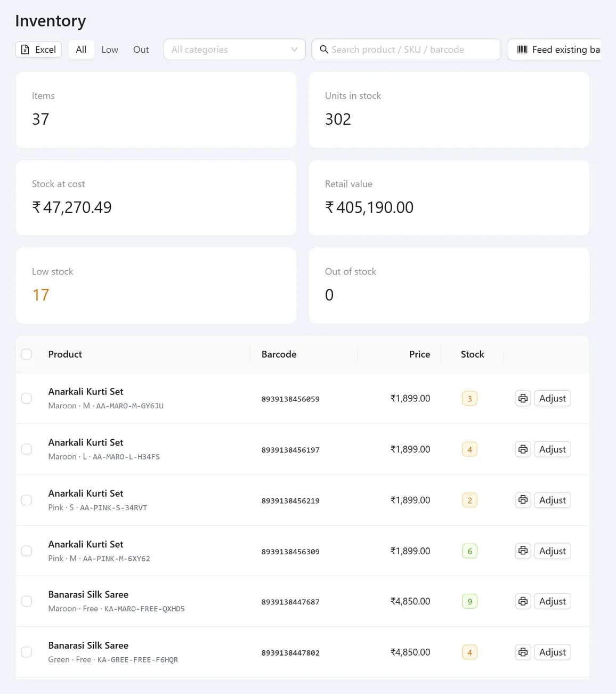Print label for SKU AA-PINK-M-6XY62
Image resolution: width=616 pixels, height=694 pixels.
click(523, 551)
